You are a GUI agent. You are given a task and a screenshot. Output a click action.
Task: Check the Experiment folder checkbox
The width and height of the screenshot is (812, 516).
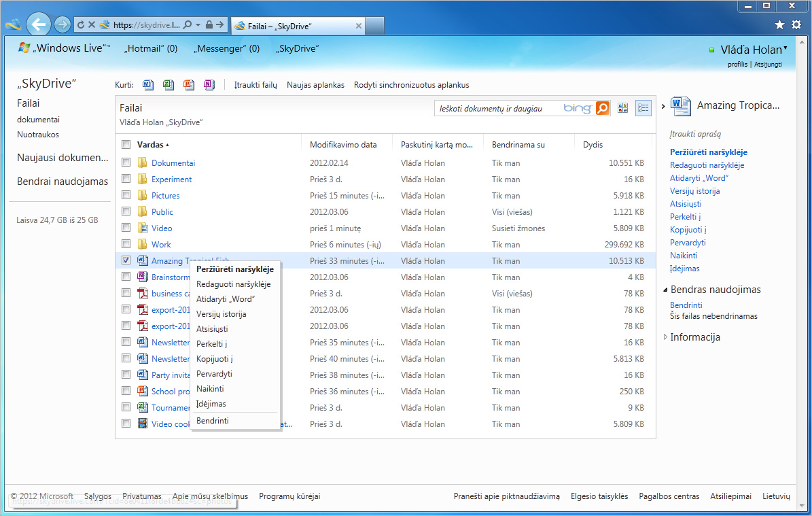[x=126, y=179]
